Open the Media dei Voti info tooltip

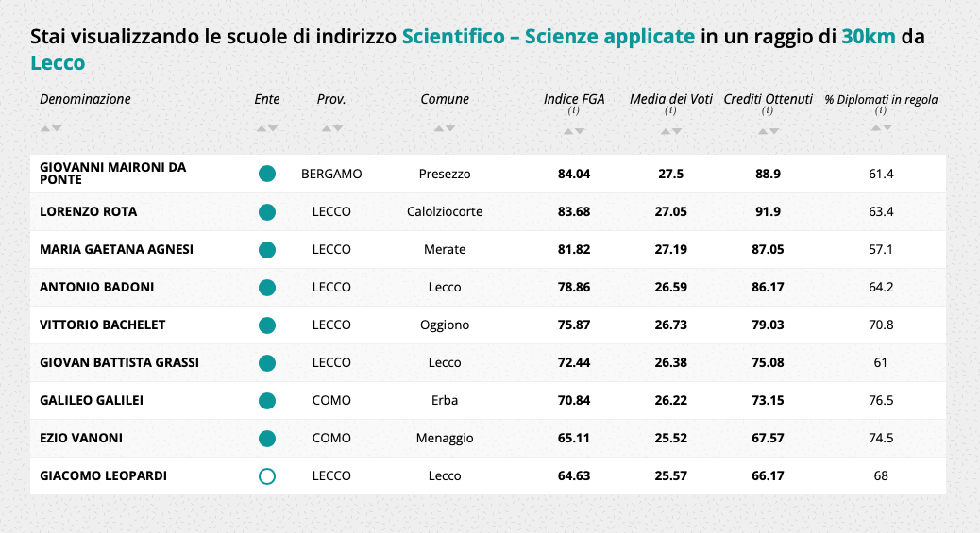click(670, 111)
